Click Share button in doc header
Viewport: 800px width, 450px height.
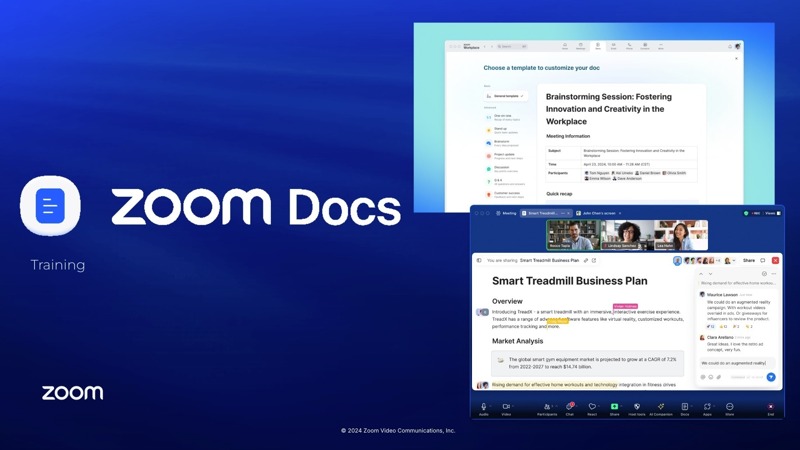coord(748,260)
